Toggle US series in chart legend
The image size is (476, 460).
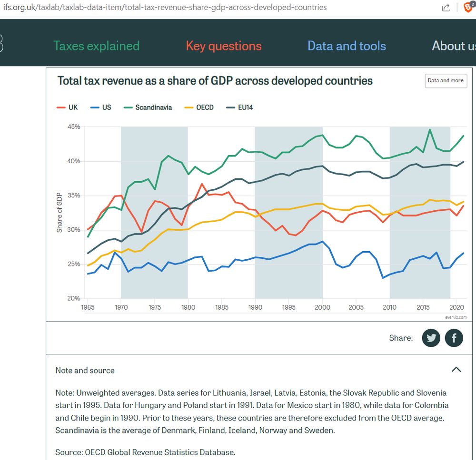click(x=101, y=108)
